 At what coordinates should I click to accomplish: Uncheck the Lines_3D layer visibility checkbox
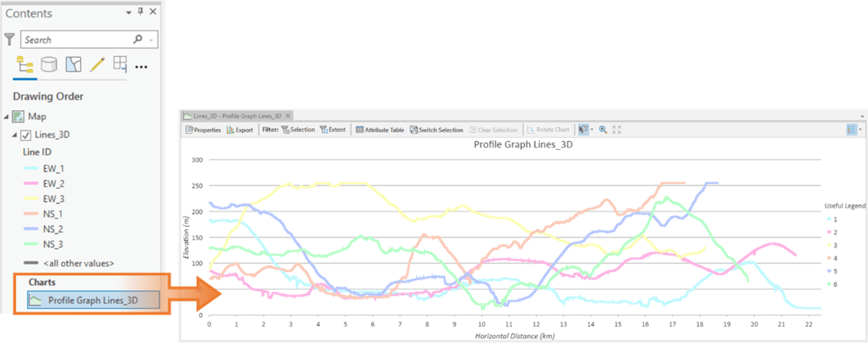pos(26,135)
